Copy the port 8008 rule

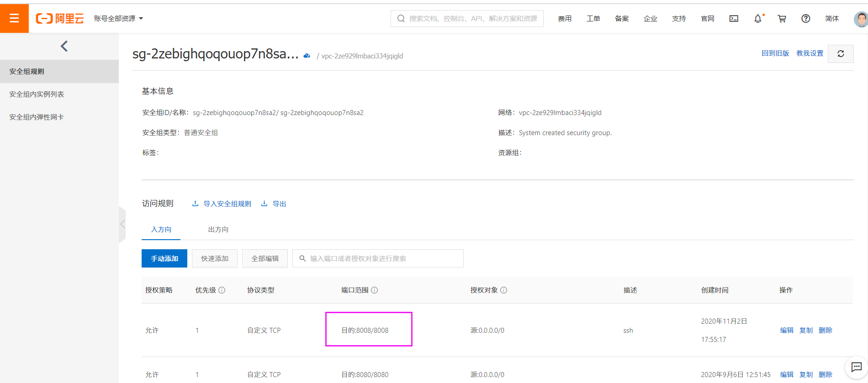coord(806,331)
